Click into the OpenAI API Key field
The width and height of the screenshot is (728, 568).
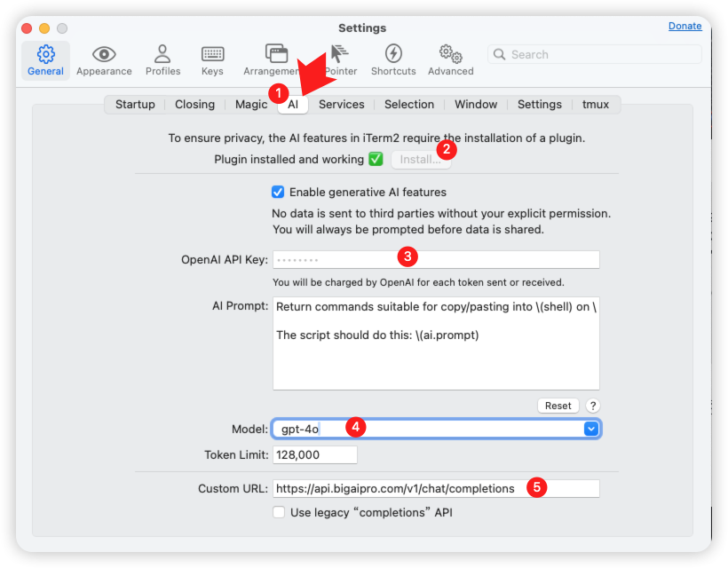[436, 260]
